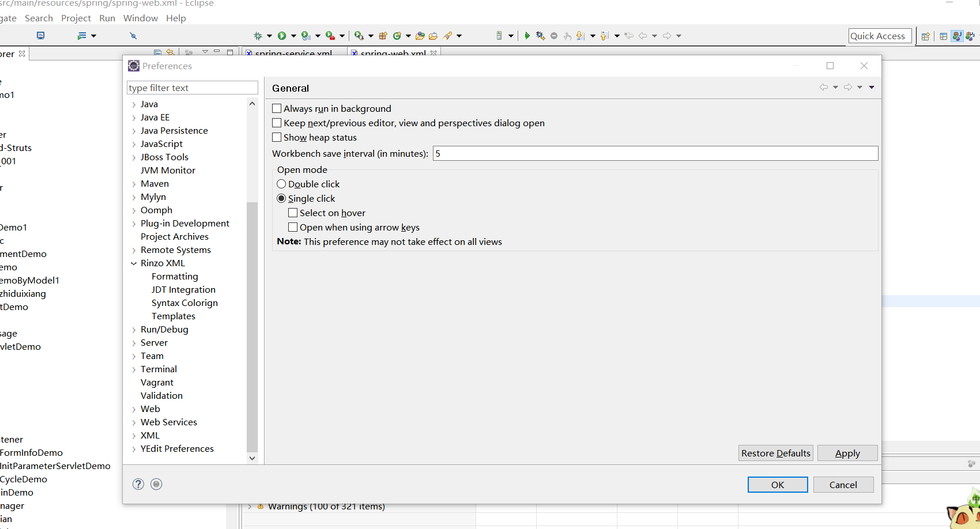This screenshot has height=529, width=980.
Task: Click the Open Type folder icon
Action: click(420, 36)
